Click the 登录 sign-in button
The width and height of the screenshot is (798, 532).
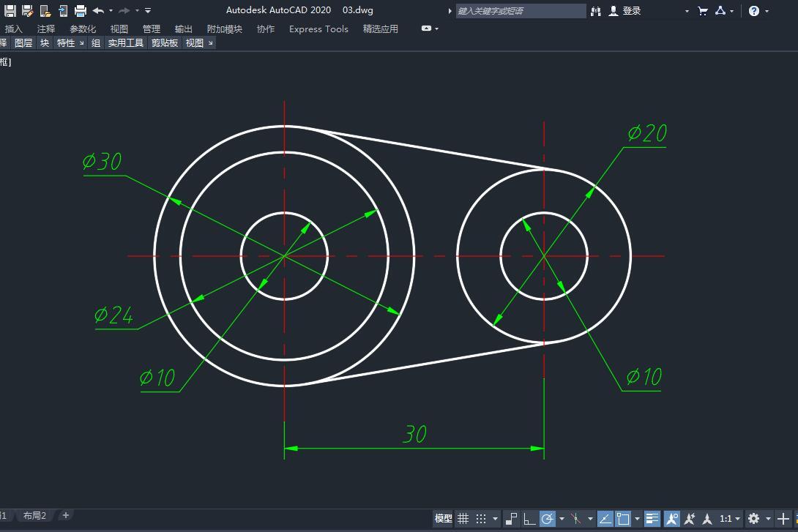[x=631, y=11]
